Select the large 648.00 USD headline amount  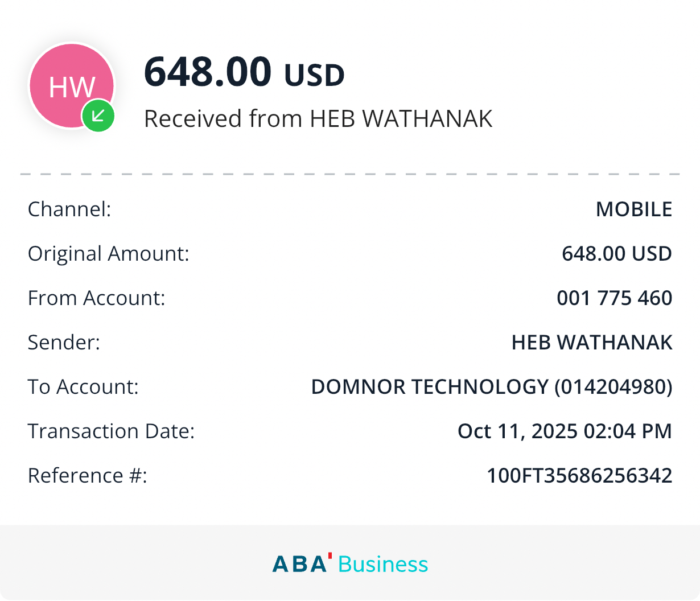pos(244,73)
